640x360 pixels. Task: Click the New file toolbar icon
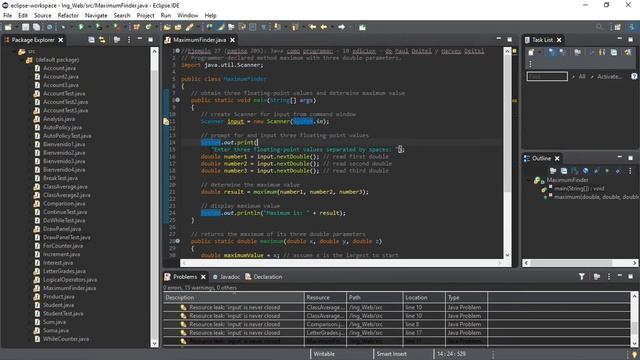click(8, 27)
